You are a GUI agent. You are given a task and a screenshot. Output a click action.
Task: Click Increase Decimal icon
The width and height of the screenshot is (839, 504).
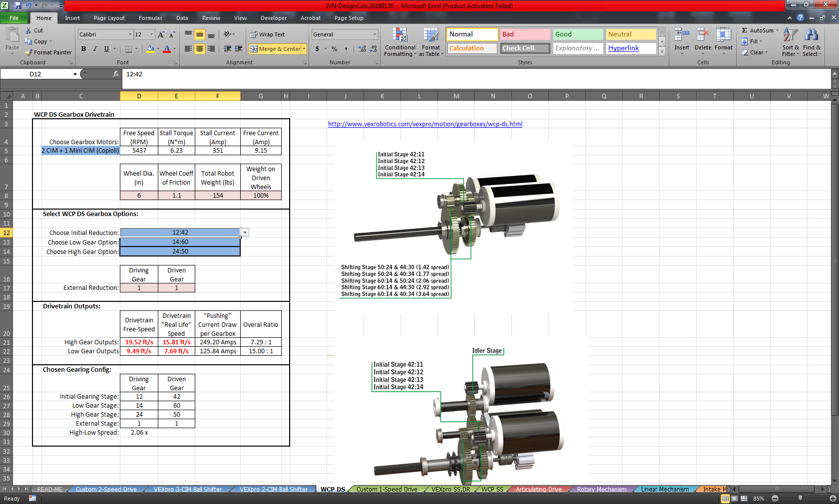pyautogui.click(x=362, y=49)
